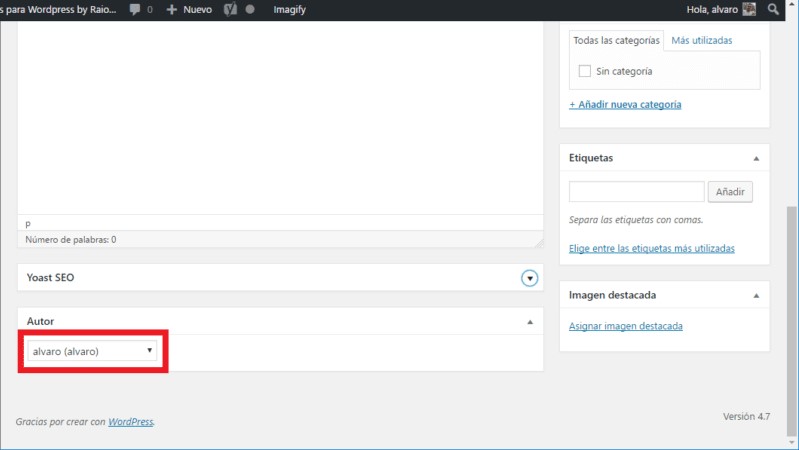Collapse the Imagen destacada panel
Viewport: 799px width, 450px height.
756,296
